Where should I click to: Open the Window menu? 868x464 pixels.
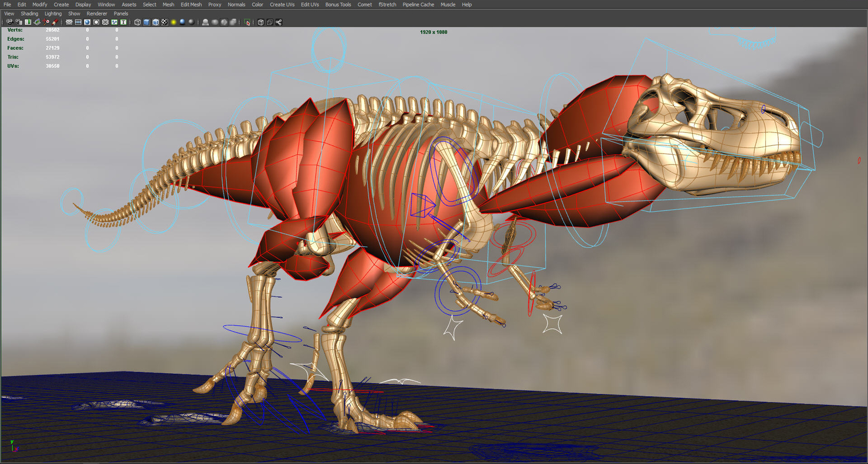coord(106,5)
